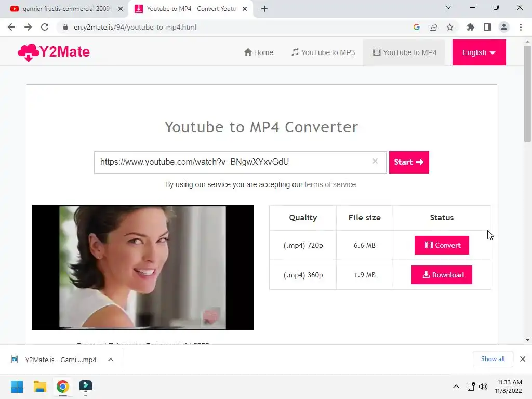Share this page via share icon
The height and width of the screenshot is (399, 532).
tap(433, 27)
